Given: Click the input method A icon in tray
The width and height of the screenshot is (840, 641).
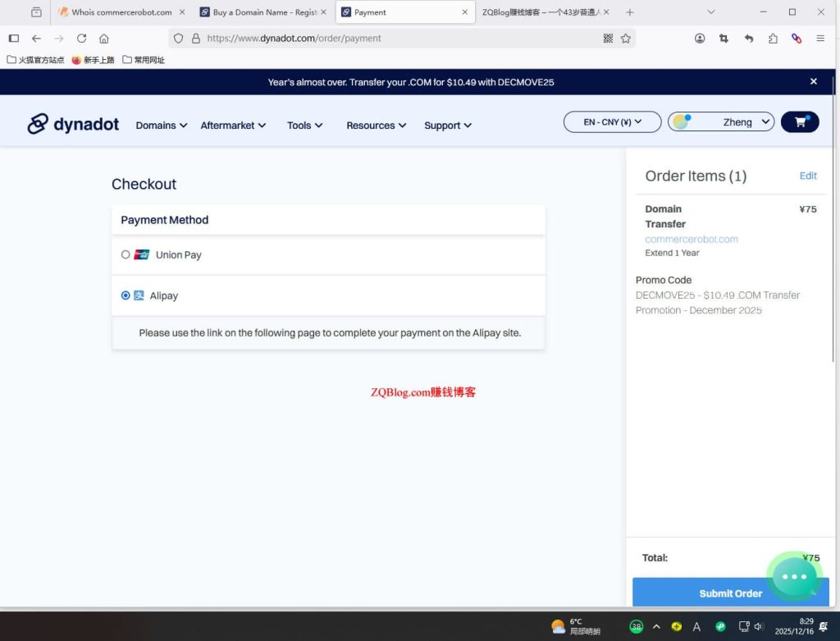Looking at the screenshot, I should (x=696, y=626).
